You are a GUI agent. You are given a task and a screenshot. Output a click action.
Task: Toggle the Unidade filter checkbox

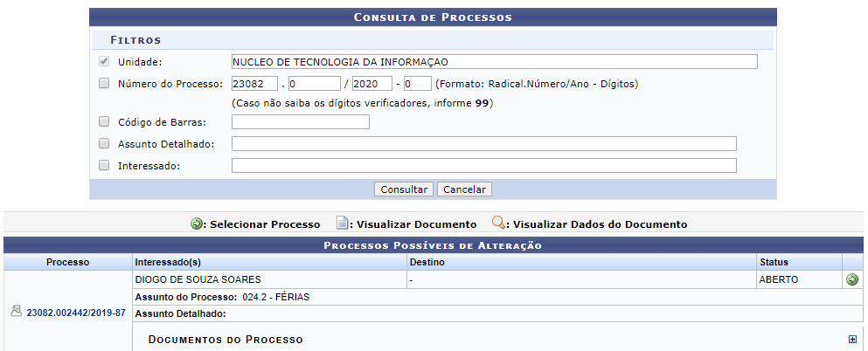(103, 61)
